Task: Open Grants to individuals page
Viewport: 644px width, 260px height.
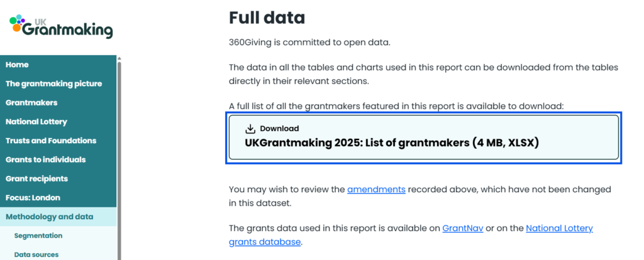Action: pos(45,160)
